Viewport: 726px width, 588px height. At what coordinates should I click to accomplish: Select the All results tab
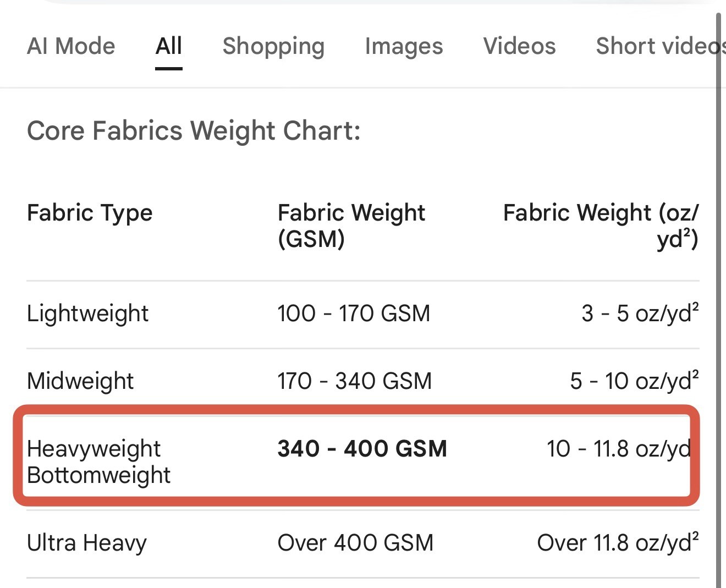[169, 46]
